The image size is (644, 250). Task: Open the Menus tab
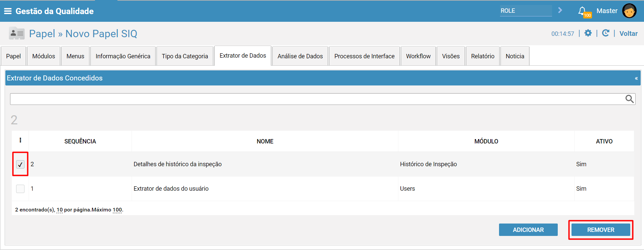(x=75, y=56)
